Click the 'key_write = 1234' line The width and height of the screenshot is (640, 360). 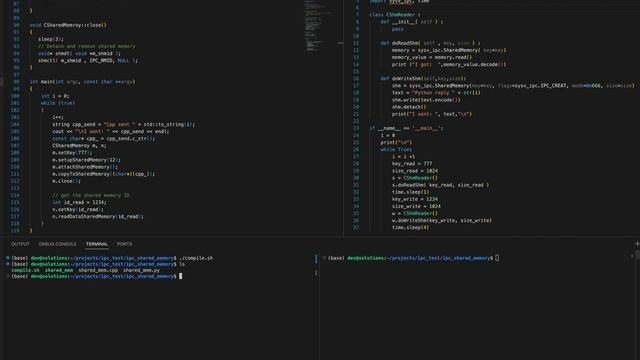tap(415, 199)
